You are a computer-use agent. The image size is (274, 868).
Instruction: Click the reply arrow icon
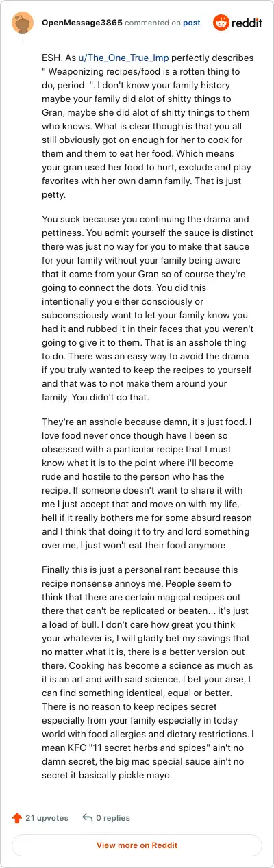(x=87, y=818)
